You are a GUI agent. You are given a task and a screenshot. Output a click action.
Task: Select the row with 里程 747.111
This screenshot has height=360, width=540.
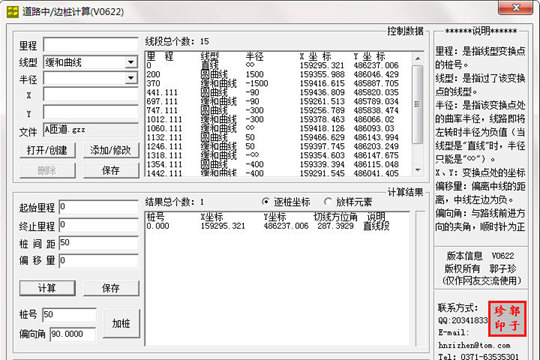coord(277,110)
